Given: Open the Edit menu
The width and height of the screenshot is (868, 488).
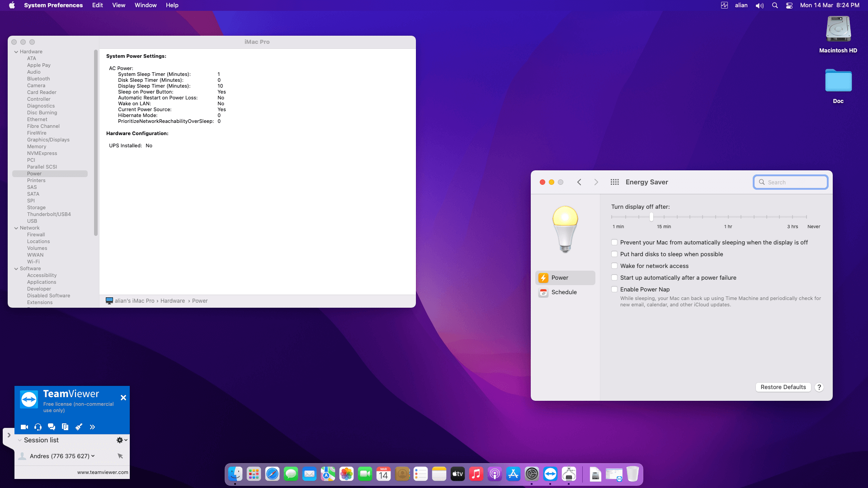Looking at the screenshot, I should pyautogui.click(x=98, y=5).
